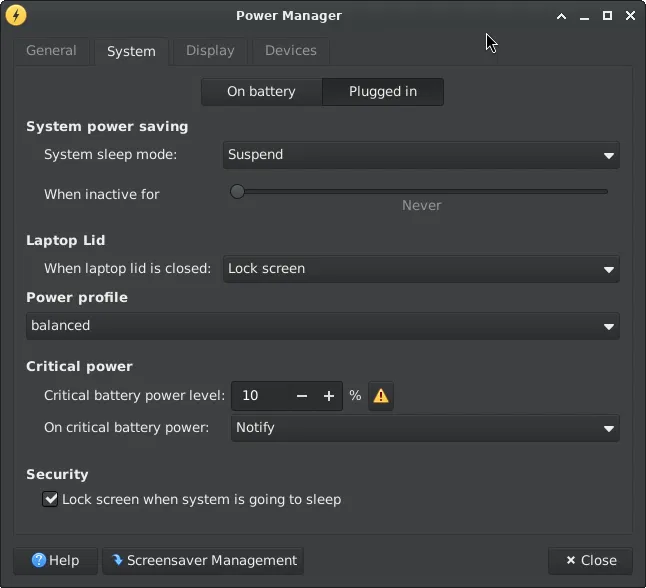646x588 pixels.
Task: Open the laptop lid closed action dropdown
Action: [x=420, y=269]
